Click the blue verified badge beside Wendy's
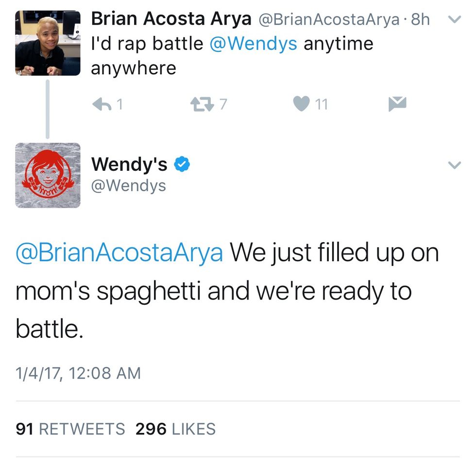 [x=182, y=165]
